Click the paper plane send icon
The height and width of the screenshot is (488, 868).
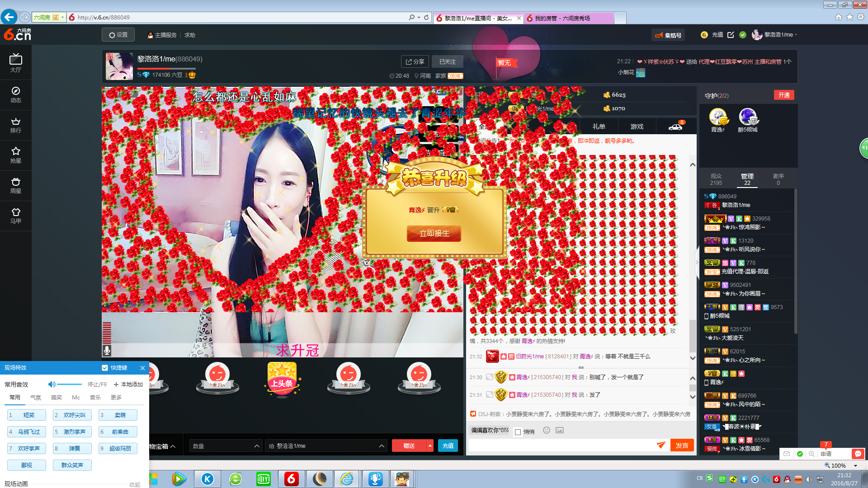[x=661, y=445]
